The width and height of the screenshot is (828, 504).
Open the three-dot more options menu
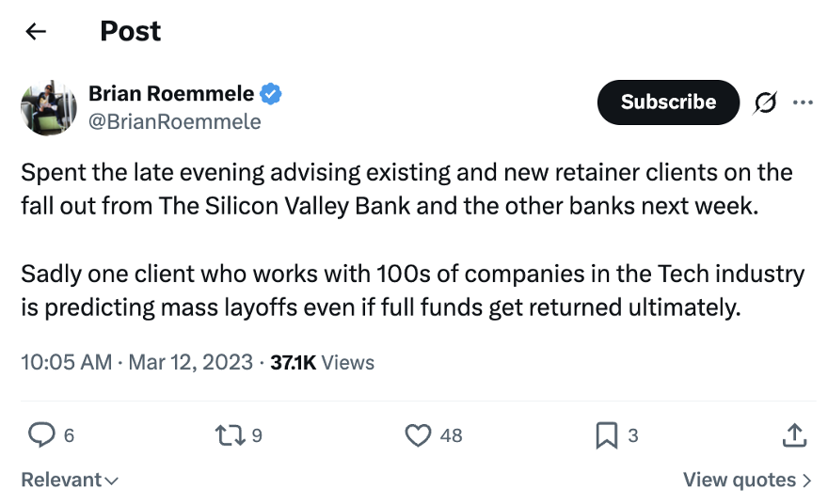803,102
